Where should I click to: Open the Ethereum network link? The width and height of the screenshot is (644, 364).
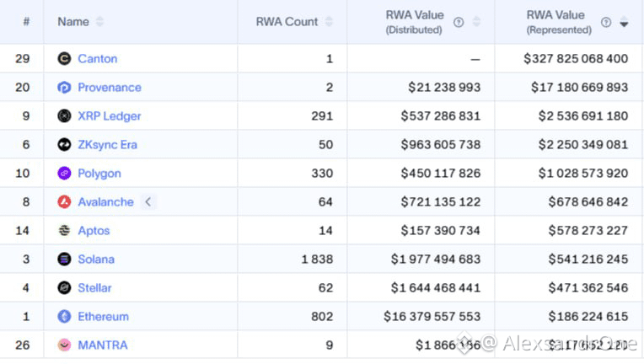[103, 317]
